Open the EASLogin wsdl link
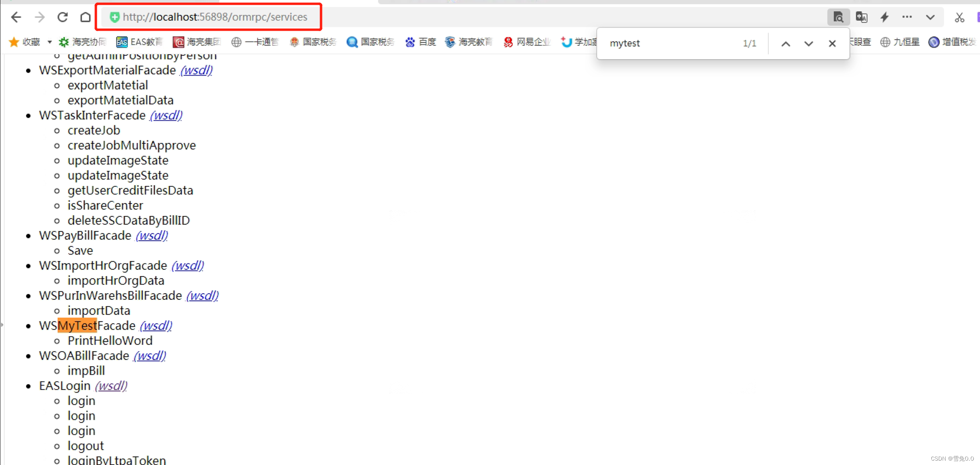This screenshot has height=465, width=980. [111, 386]
